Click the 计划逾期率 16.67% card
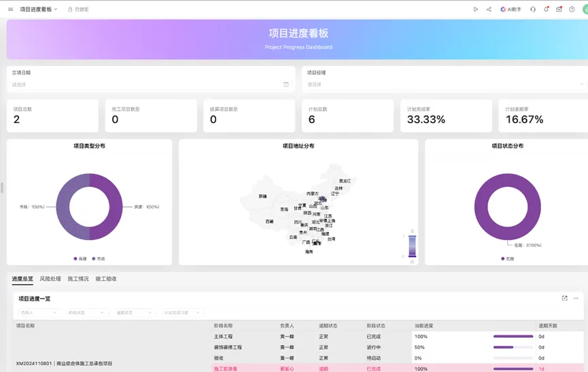The image size is (588, 372). click(543, 116)
